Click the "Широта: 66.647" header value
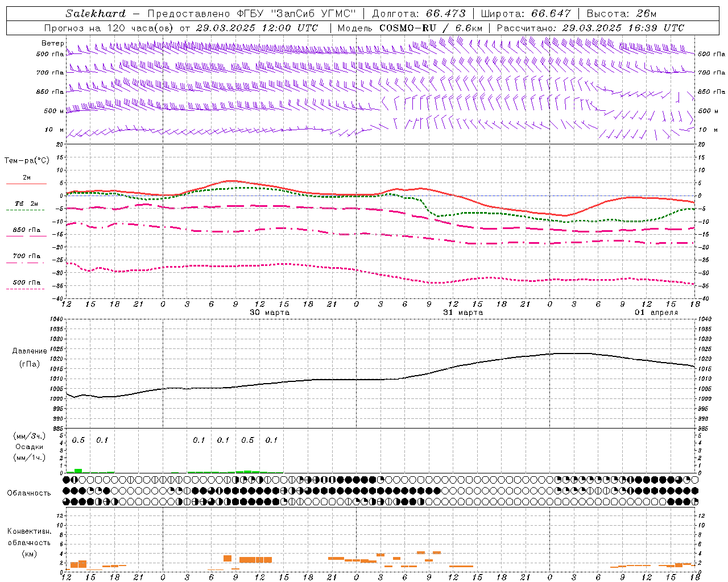The image size is (728, 582). click(x=526, y=14)
